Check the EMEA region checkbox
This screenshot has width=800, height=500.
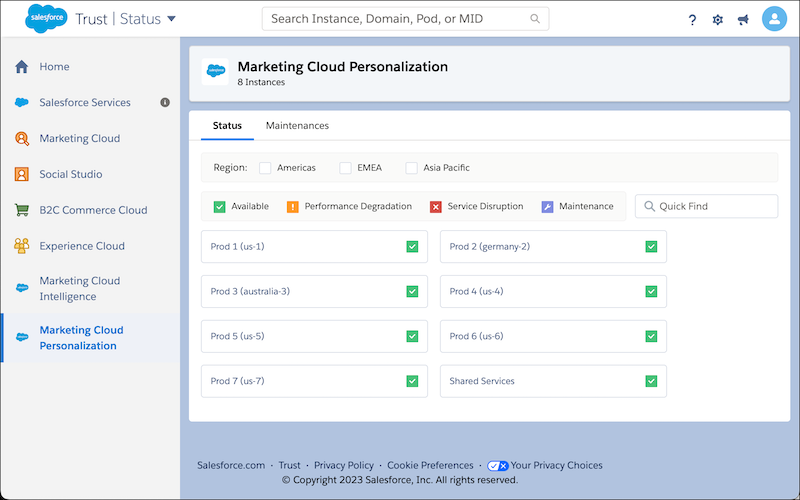click(345, 168)
